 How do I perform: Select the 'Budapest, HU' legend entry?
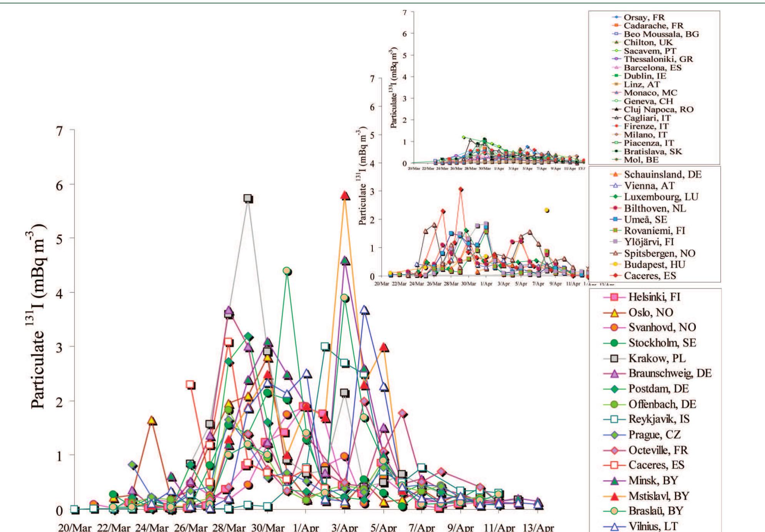pos(648,264)
